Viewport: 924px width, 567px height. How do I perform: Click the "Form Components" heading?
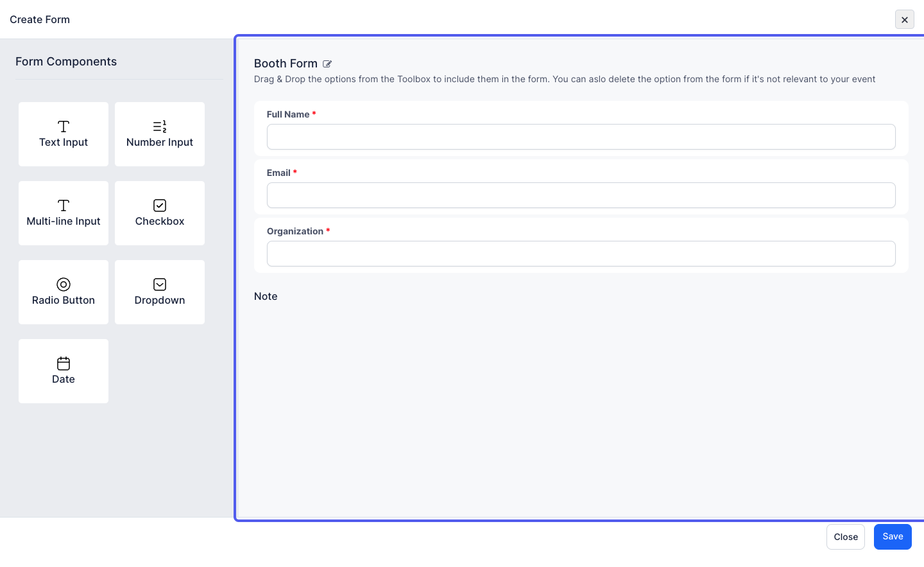[x=66, y=62]
